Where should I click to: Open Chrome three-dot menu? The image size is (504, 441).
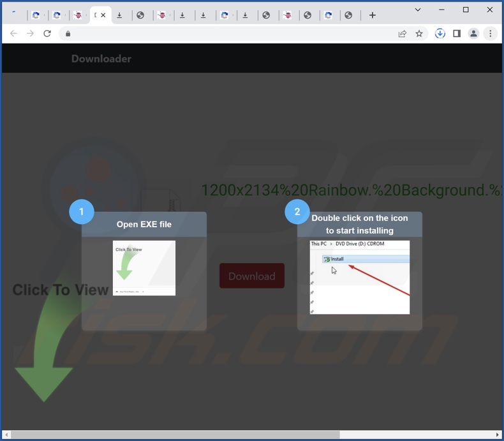[490, 33]
